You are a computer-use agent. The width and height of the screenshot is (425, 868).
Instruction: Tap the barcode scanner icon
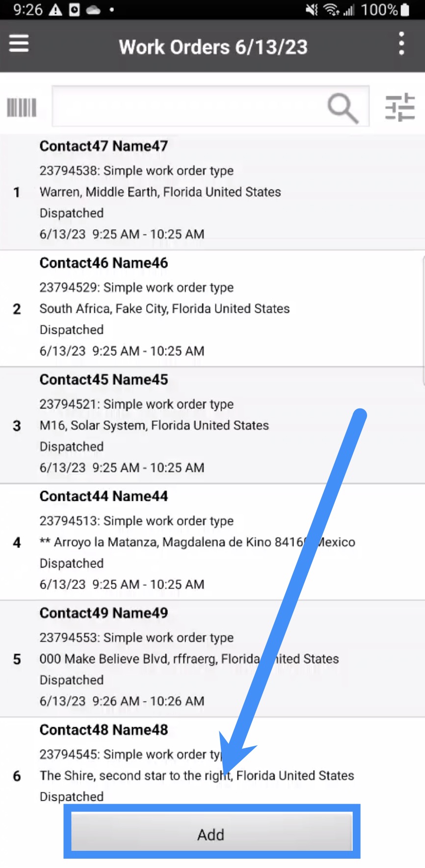(x=22, y=107)
